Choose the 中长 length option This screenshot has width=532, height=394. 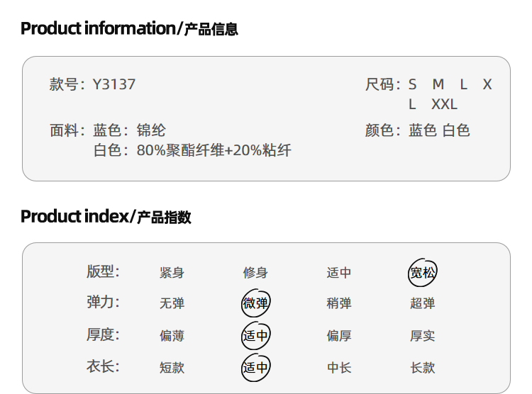(338, 368)
